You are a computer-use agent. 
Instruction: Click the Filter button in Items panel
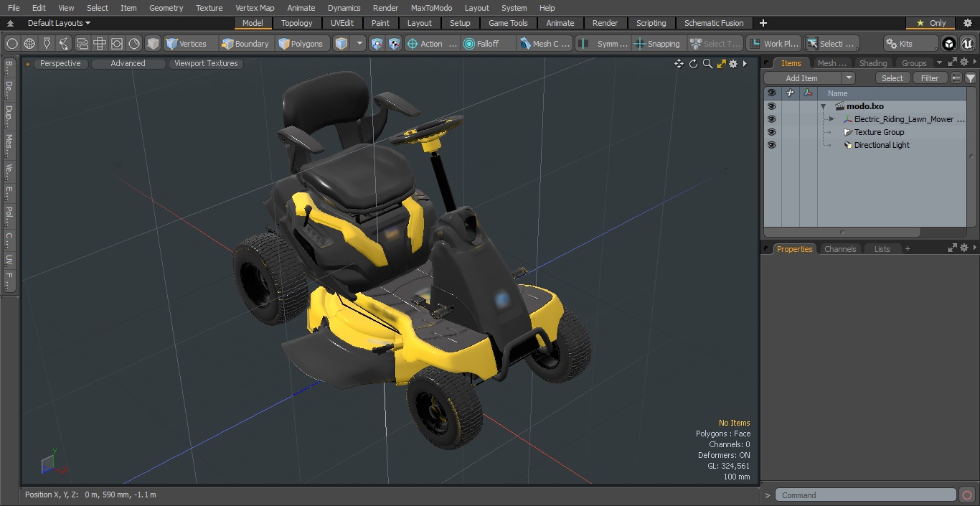pos(930,78)
